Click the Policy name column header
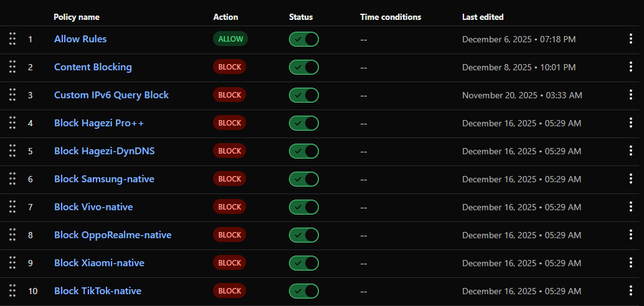 click(x=77, y=17)
